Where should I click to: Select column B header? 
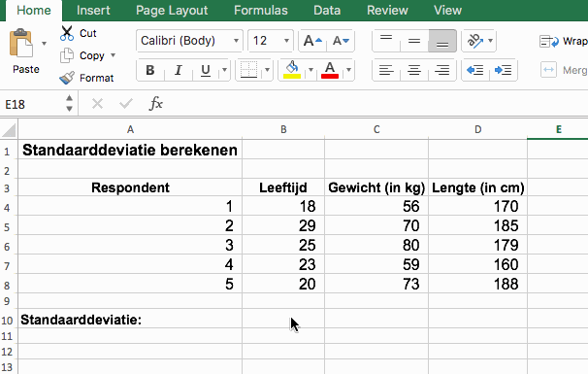click(283, 129)
